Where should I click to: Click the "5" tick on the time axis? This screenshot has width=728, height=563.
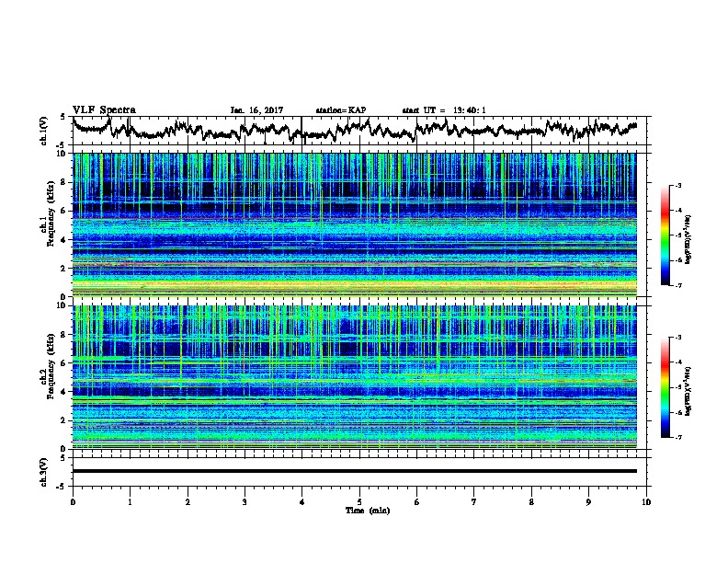[359, 502]
